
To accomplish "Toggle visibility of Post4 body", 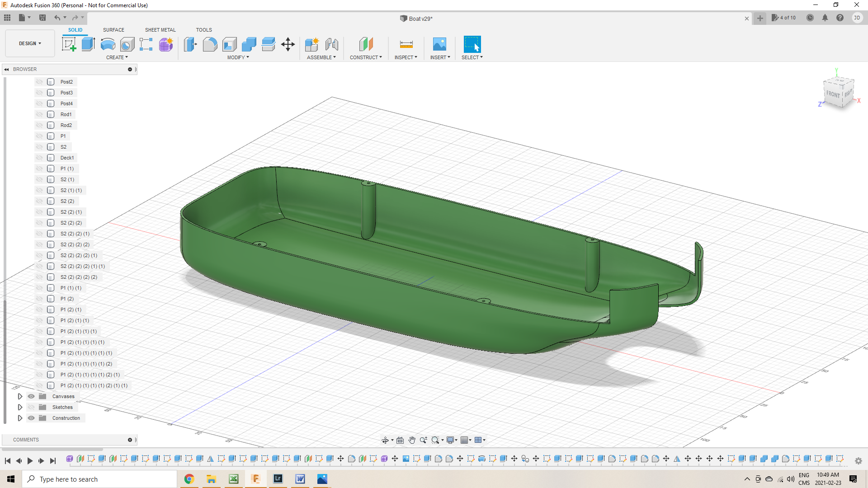I will [x=39, y=103].
